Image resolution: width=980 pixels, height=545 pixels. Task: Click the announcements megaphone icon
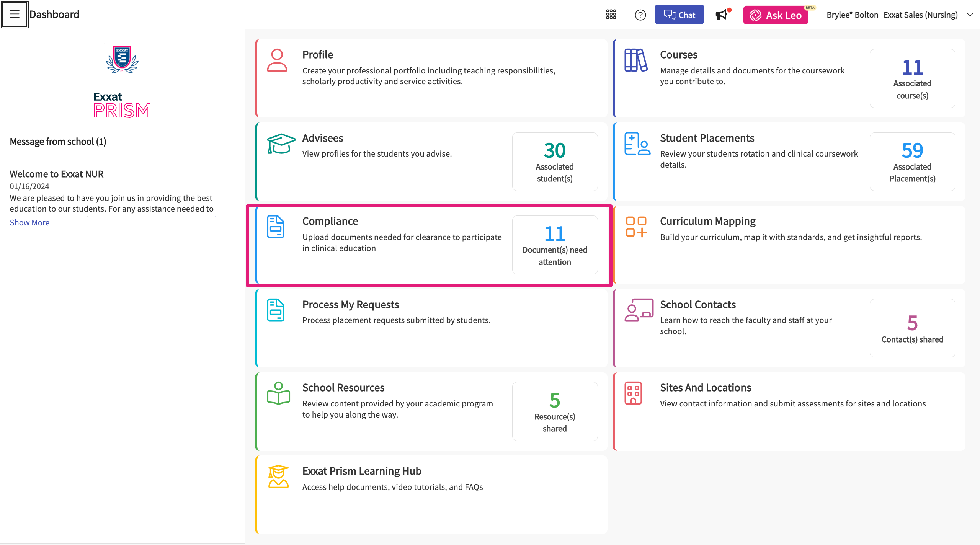pos(721,15)
